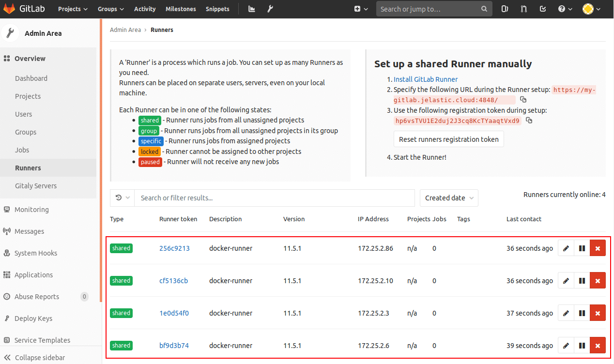Delete runner bf9d3b74 with red X
Screen dimensions: 614x364
pos(598,346)
